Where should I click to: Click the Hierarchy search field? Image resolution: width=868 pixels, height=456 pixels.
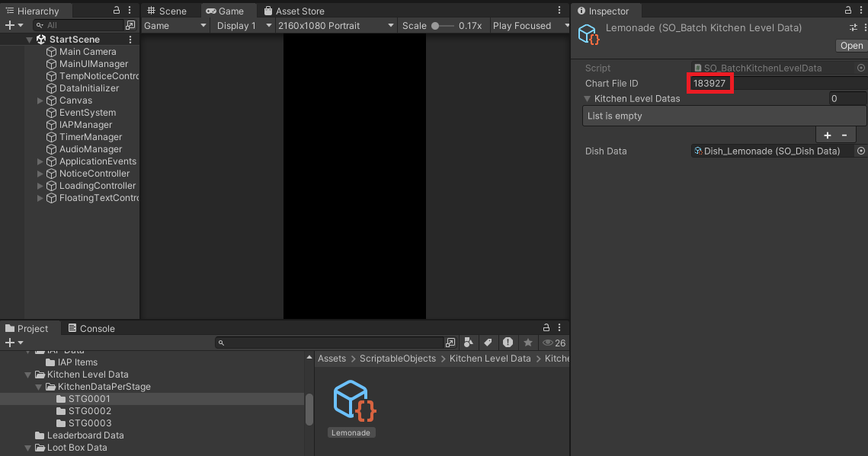(78, 25)
